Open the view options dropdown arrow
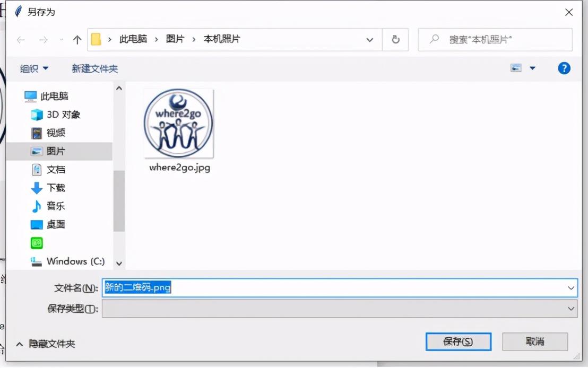588x368 pixels. (x=532, y=68)
